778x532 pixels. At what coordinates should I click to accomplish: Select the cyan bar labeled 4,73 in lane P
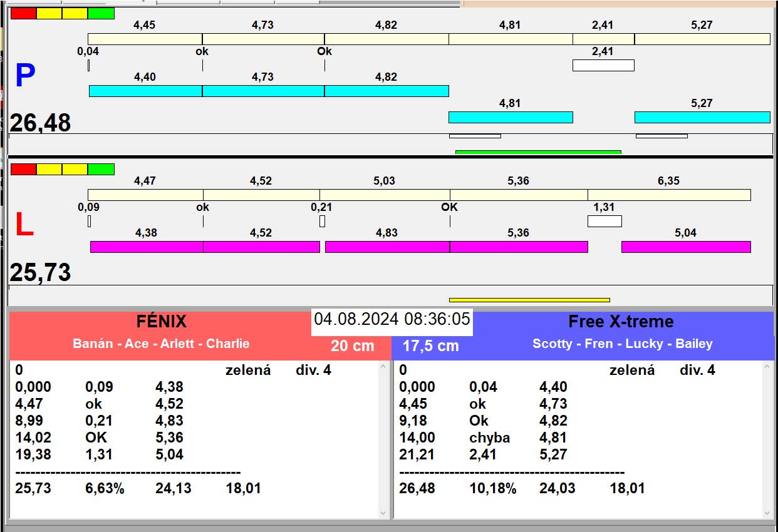coord(263,91)
